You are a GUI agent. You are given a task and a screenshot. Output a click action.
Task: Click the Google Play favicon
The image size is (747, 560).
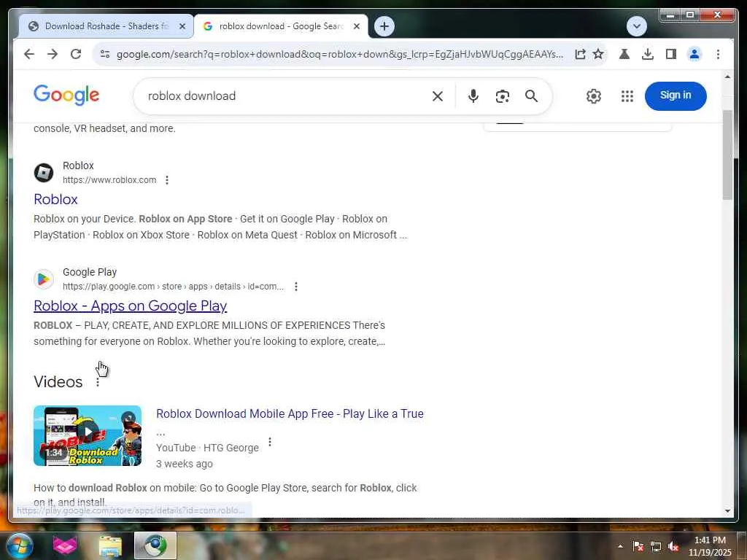43,279
